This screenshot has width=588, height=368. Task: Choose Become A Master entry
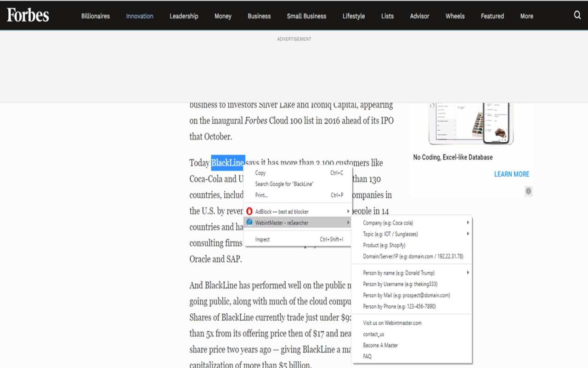pyautogui.click(x=412, y=345)
